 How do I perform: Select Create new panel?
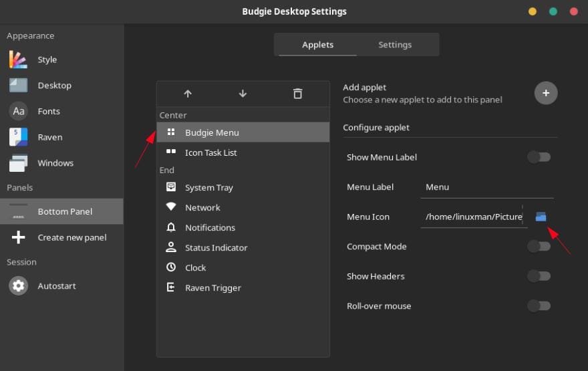tap(61, 237)
